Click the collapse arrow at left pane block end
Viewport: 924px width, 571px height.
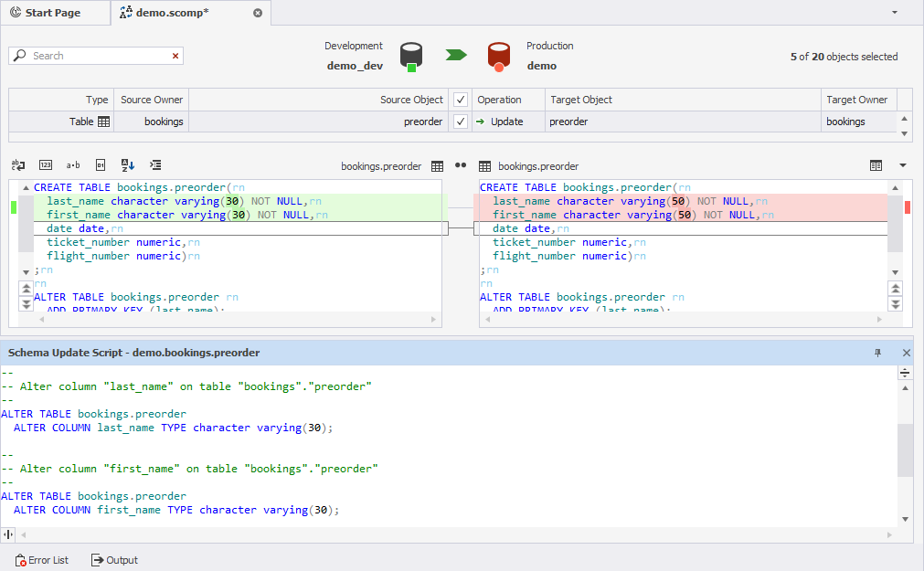tap(26, 272)
